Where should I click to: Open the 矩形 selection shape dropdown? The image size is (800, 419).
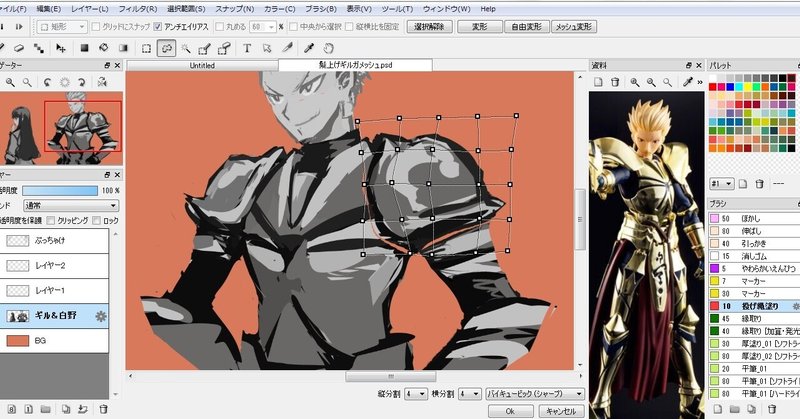click(x=62, y=27)
